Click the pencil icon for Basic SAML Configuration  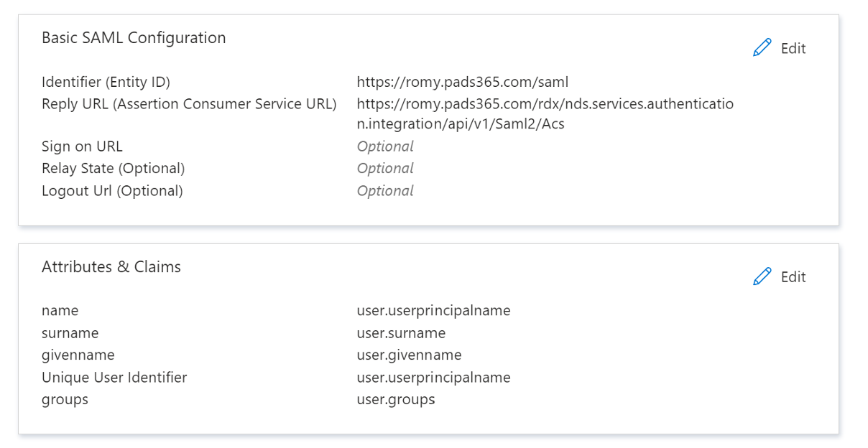pyautogui.click(x=762, y=48)
